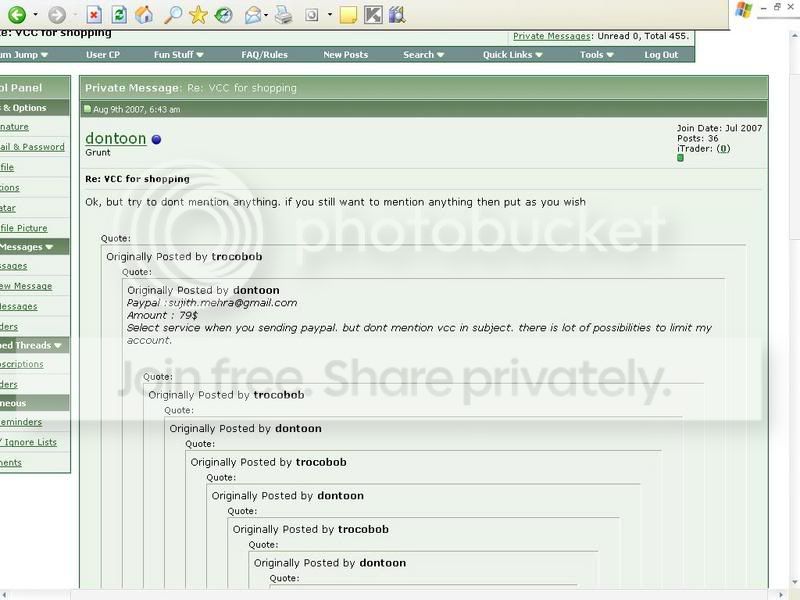Open List Messages link in sidebar
Viewport: 800px width, 600px height.
pos(14,266)
